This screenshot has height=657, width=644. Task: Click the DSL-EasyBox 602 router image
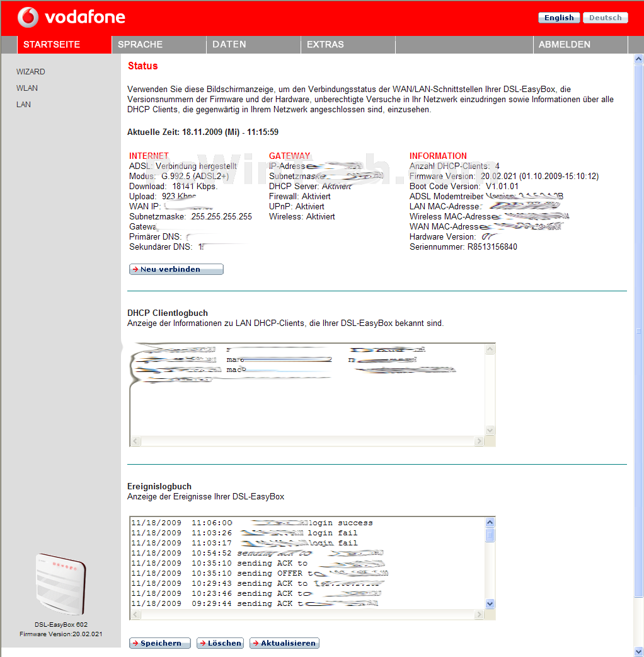pos(61,584)
